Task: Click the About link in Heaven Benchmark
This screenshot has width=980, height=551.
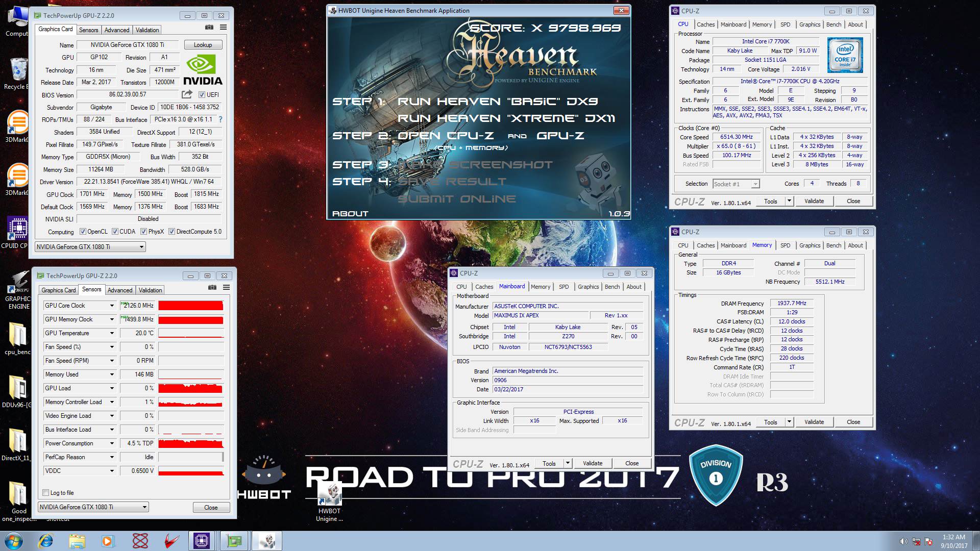Action: [350, 214]
